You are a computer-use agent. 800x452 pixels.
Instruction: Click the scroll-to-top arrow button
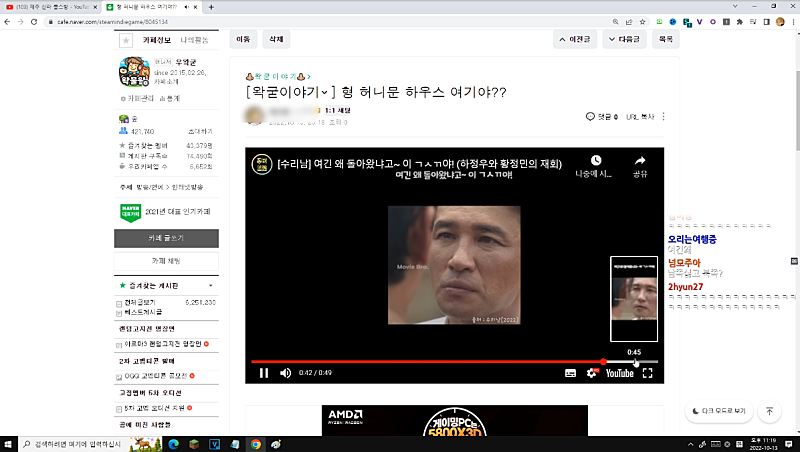[x=769, y=411]
